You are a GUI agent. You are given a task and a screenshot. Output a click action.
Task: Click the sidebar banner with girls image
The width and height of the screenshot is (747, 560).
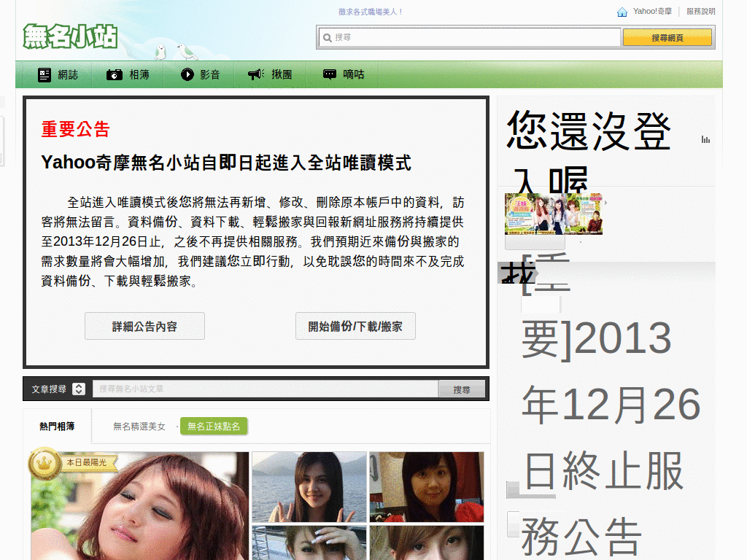[554, 214]
